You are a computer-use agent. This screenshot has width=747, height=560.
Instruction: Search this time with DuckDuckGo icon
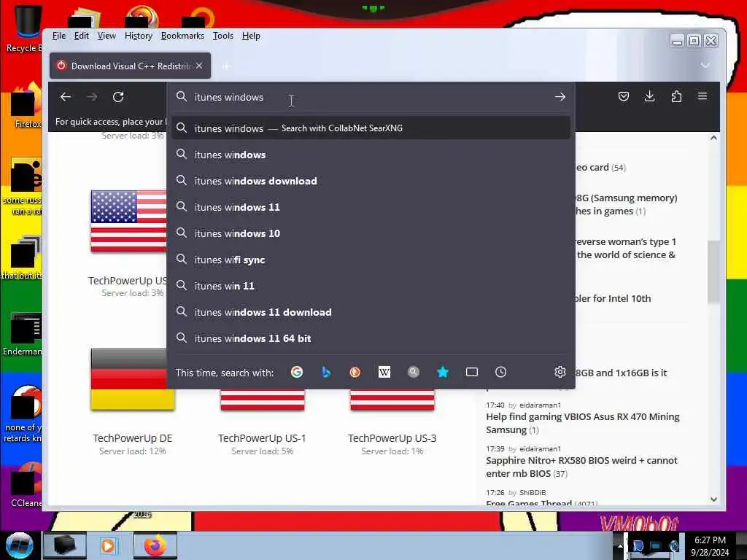click(x=355, y=372)
